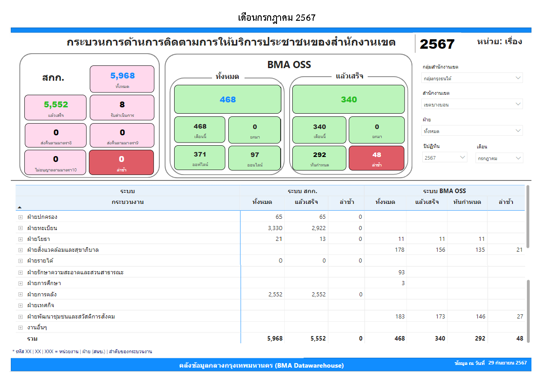Expand the ฝ่ายทะเบียน row
This screenshot has width=554, height=392.
click(20, 228)
